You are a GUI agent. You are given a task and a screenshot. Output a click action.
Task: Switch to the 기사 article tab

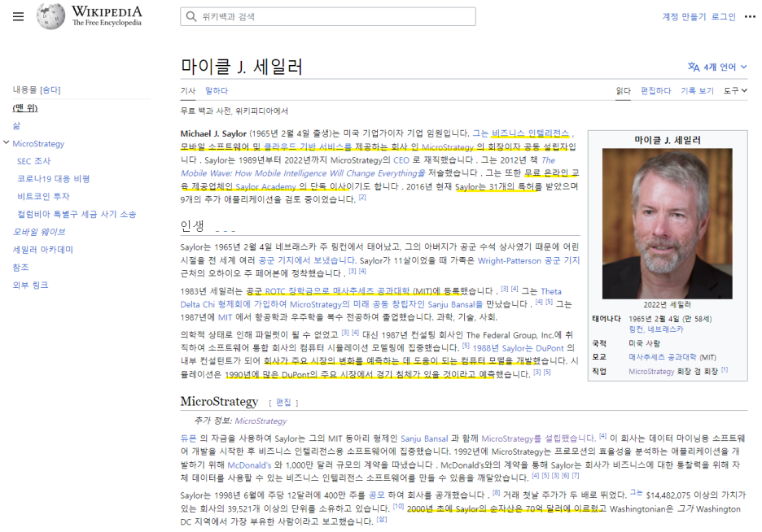187,90
